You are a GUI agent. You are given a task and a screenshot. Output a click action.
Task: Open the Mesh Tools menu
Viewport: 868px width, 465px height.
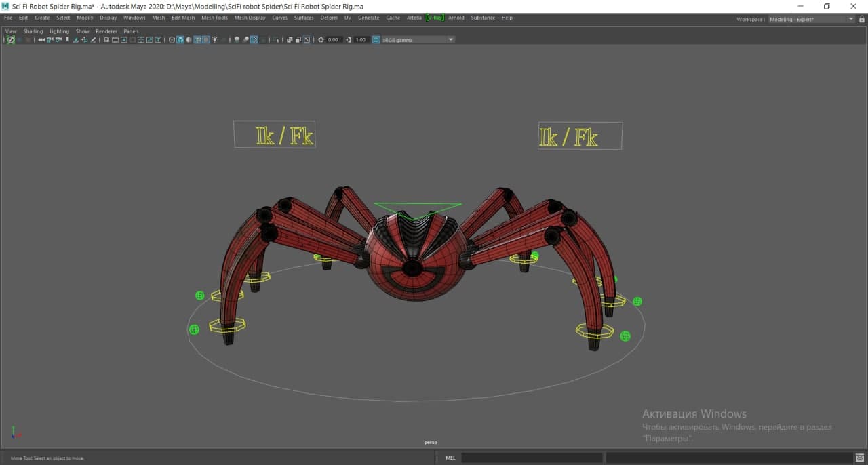(214, 18)
